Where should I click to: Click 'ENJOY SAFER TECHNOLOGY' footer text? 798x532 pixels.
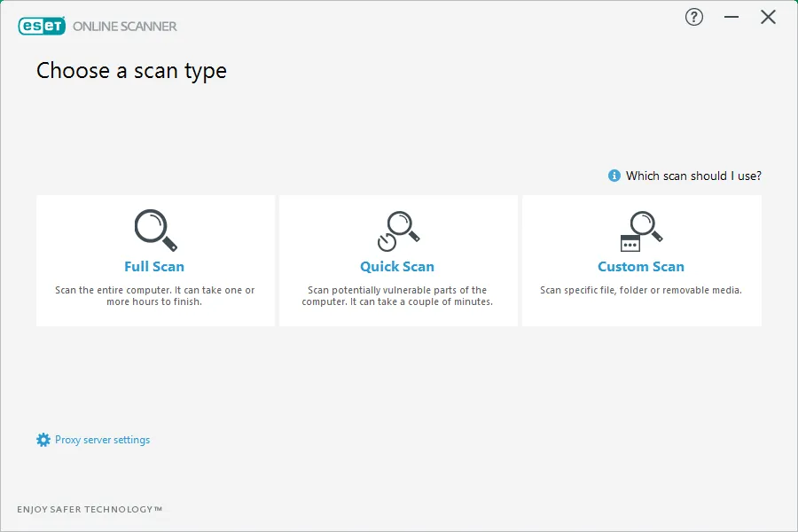click(90, 509)
